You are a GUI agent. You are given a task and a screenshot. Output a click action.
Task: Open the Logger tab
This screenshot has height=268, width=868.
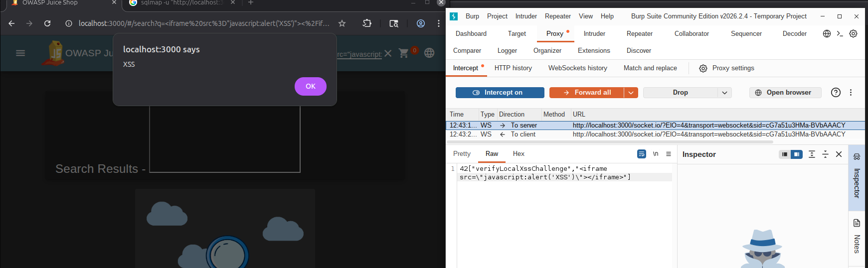(x=507, y=50)
